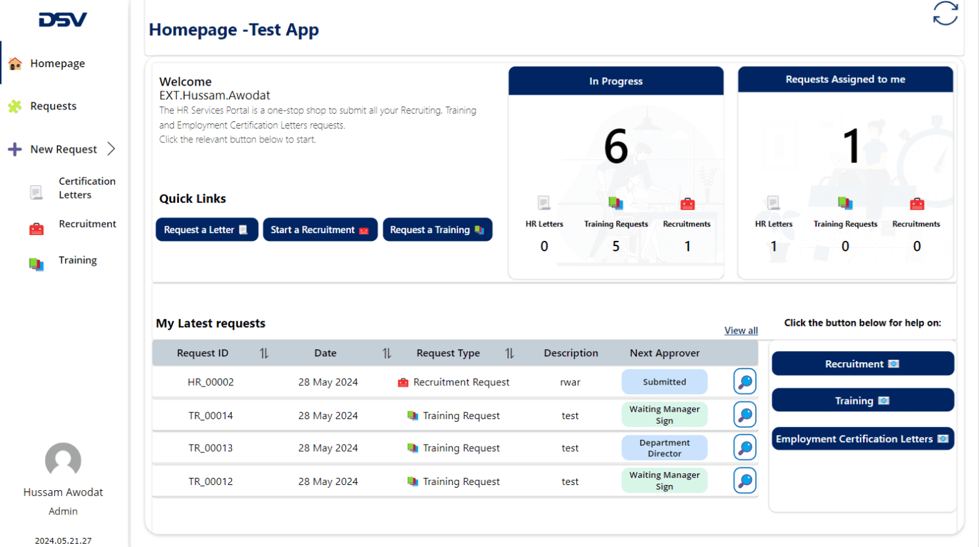The image size is (980, 547).
Task: Click the Requests Assigned to me count 1
Action: pos(851,146)
